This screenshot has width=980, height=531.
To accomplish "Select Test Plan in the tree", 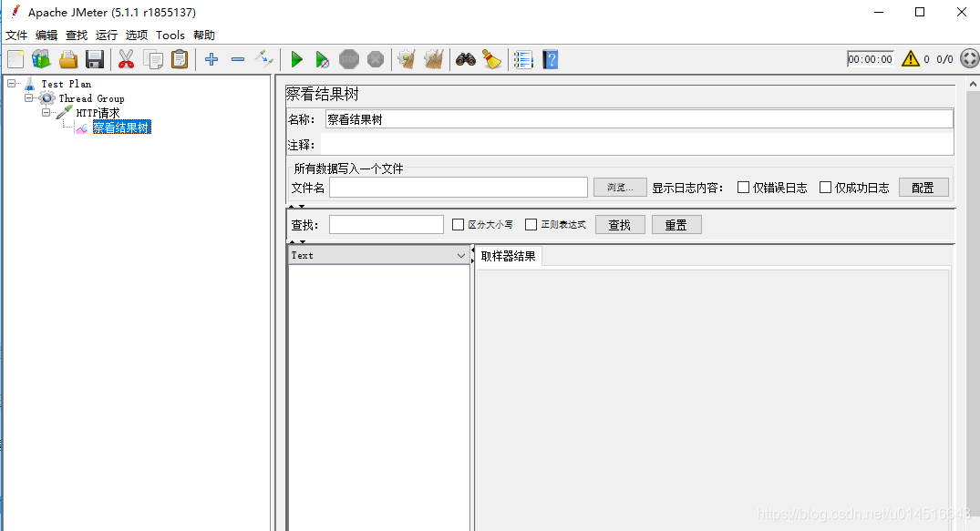I will point(67,84).
